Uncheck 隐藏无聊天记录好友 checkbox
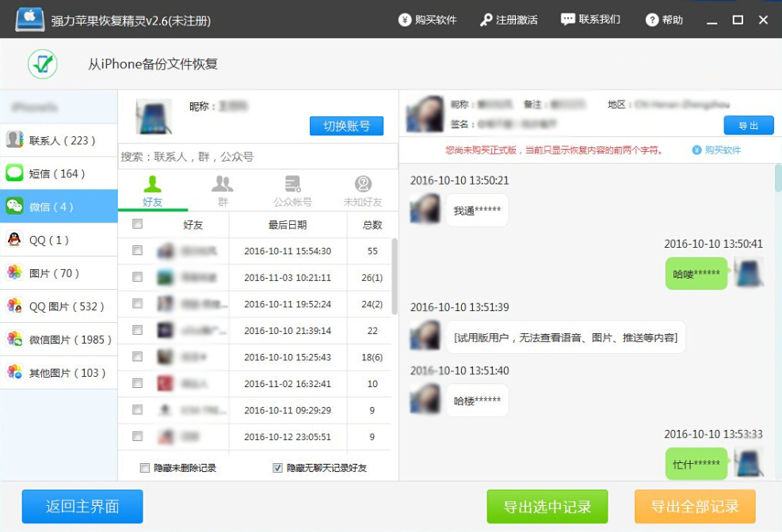 pyautogui.click(x=277, y=468)
